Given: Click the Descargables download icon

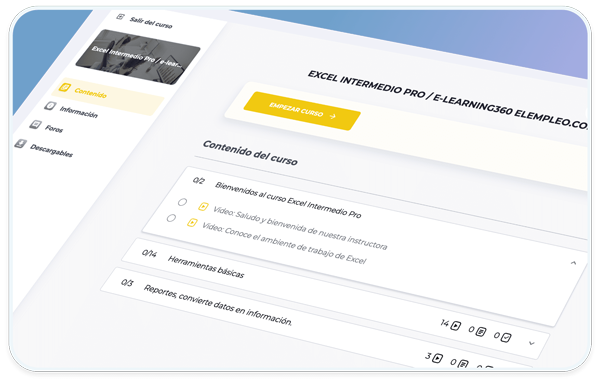Looking at the screenshot, I should click(x=21, y=143).
